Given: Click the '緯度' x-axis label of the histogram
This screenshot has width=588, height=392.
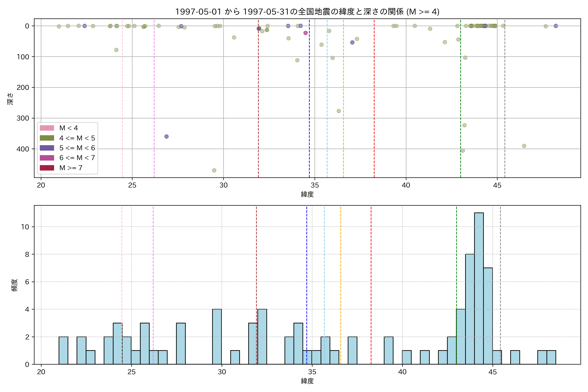Looking at the screenshot, I should [307, 381].
